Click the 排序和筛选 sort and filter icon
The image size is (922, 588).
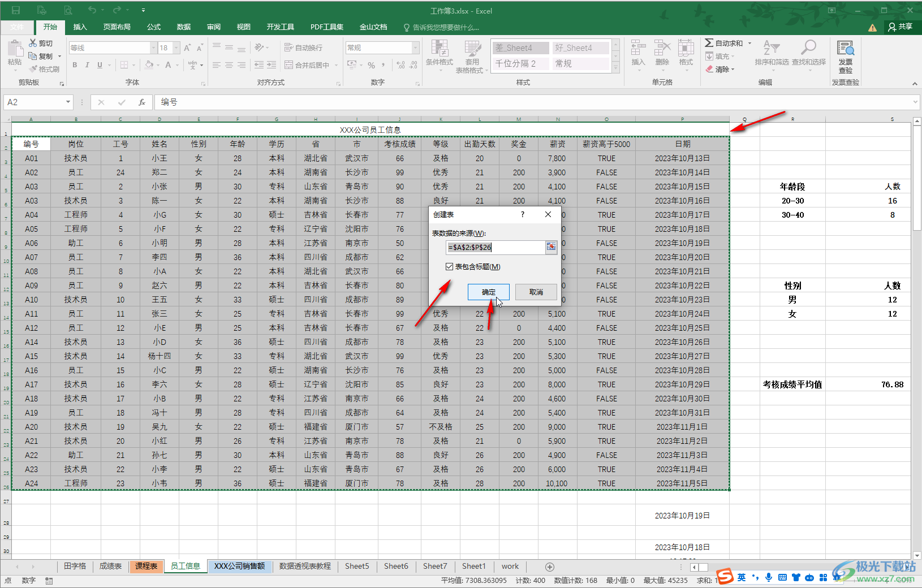tap(772, 48)
